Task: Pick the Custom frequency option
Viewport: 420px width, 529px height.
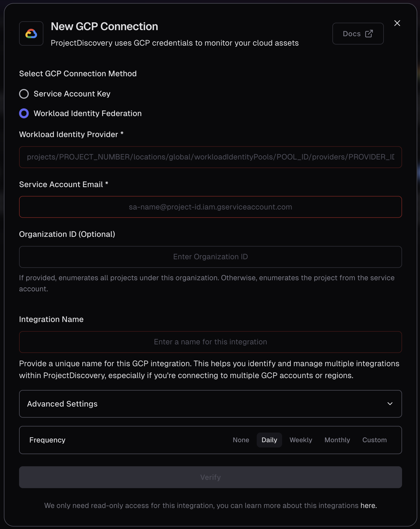Action: [374, 440]
